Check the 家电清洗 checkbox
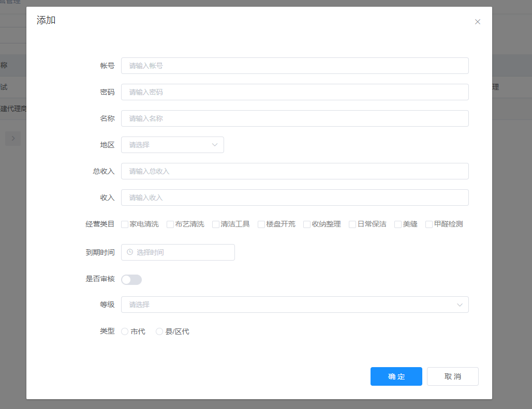This screenshot has height=409, width=532. 125,224
